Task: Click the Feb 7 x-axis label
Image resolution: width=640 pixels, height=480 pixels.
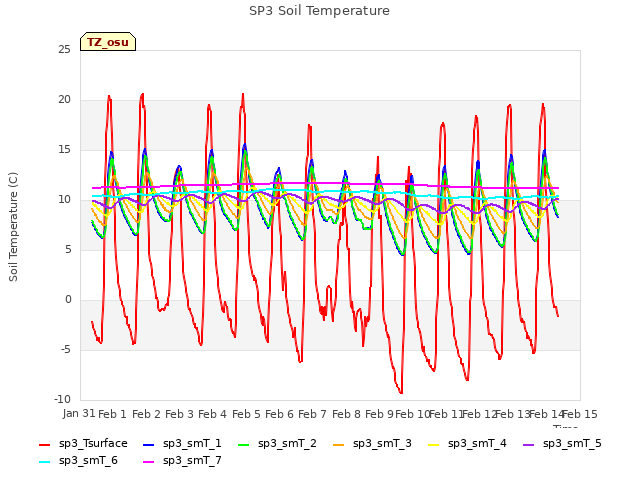Action: click(312, 414)
